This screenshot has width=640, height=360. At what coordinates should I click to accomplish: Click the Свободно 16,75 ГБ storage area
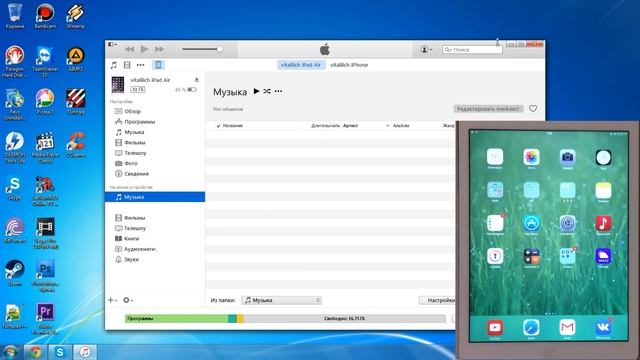click(x=344, y=318)
